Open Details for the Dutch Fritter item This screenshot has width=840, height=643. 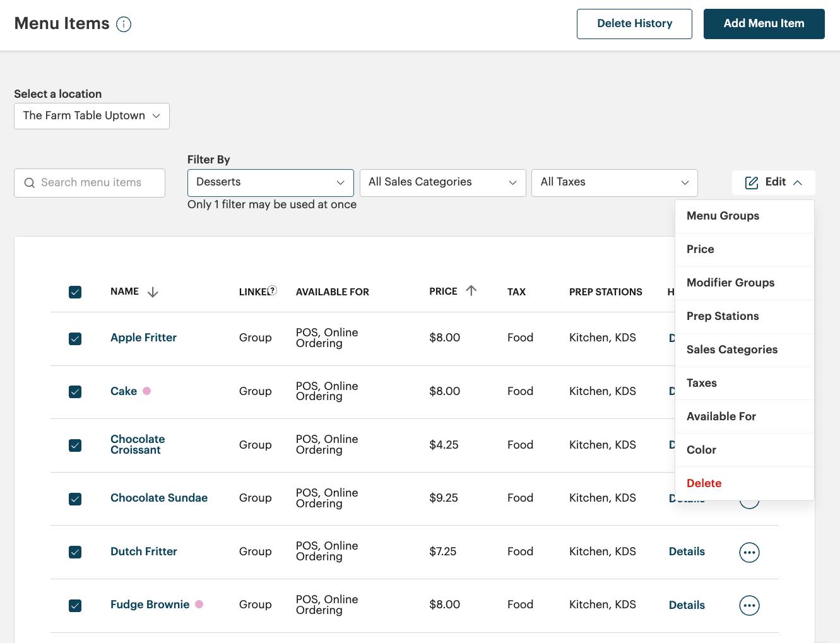pyautogui.click(x=687, y=552)
